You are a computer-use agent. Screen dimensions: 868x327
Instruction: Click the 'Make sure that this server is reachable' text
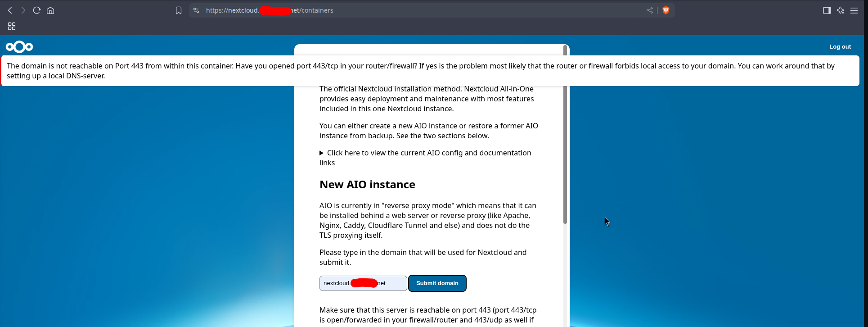pyautogui.click(x=428, y=315)
